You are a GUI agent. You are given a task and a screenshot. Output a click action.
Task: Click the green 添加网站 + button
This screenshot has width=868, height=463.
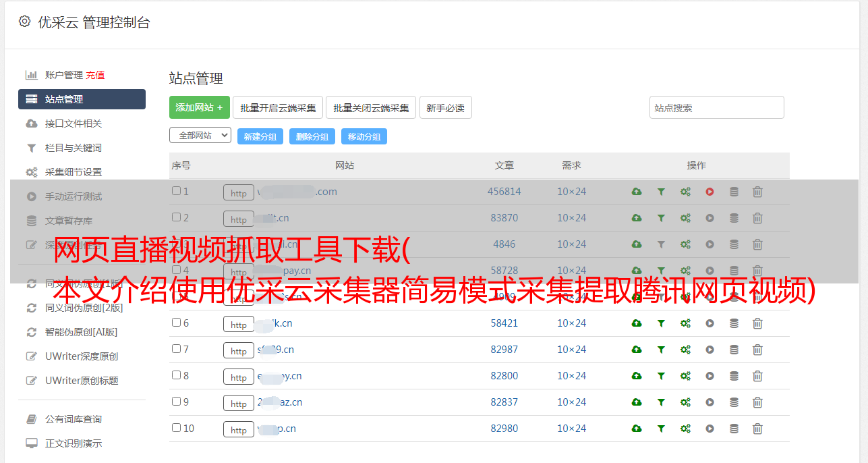click(200, 107)
